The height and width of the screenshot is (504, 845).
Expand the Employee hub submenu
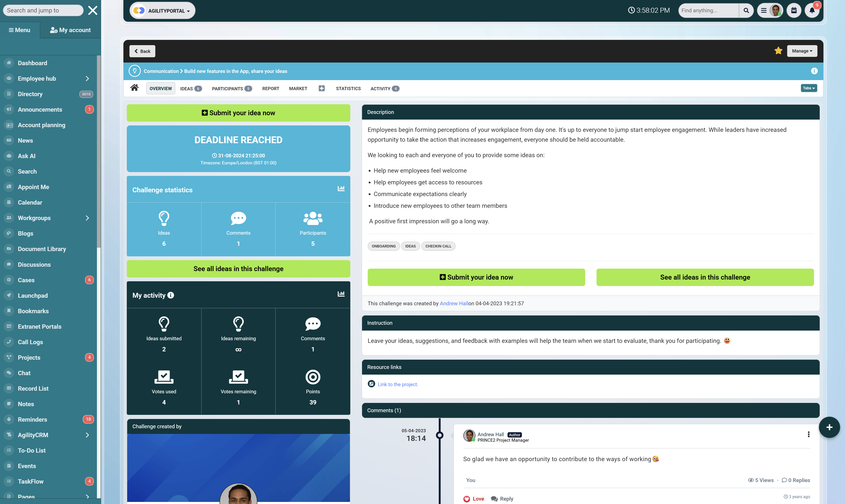[87, 78]
